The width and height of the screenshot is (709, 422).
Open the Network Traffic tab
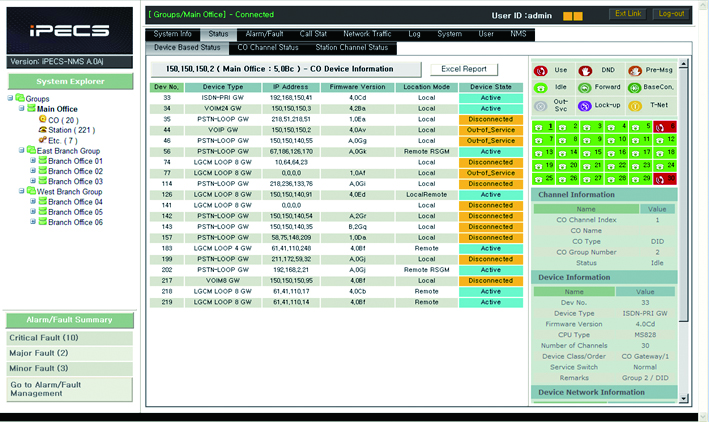pos(367,34)
